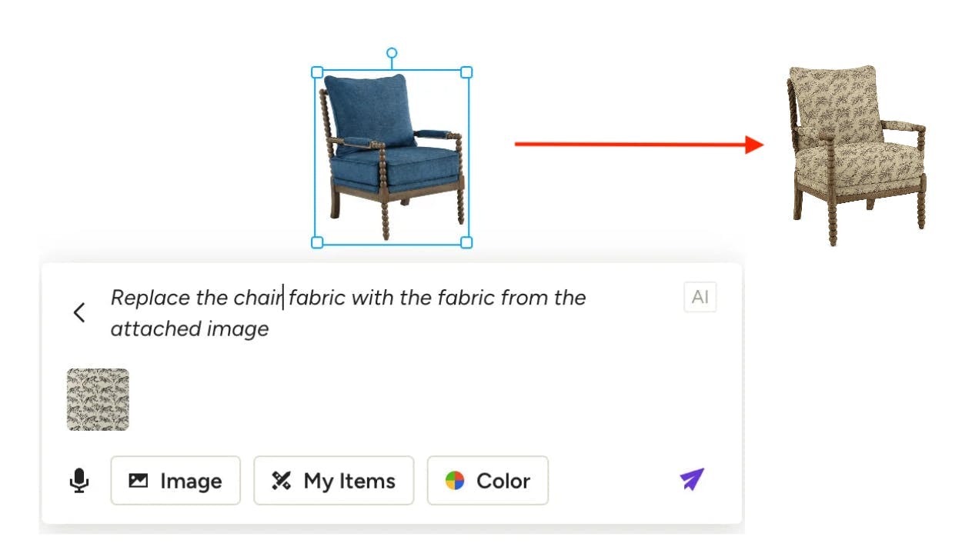Click inside the prompt text field

[385, 313]
